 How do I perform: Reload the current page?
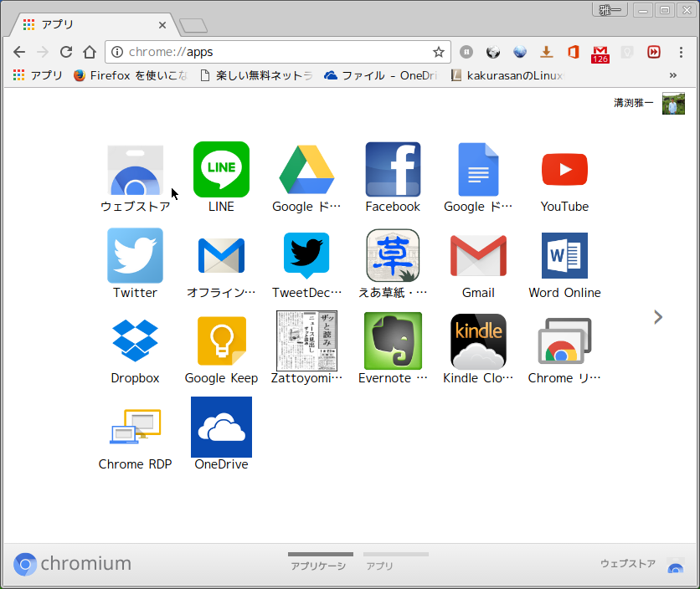tap(66, 52)
